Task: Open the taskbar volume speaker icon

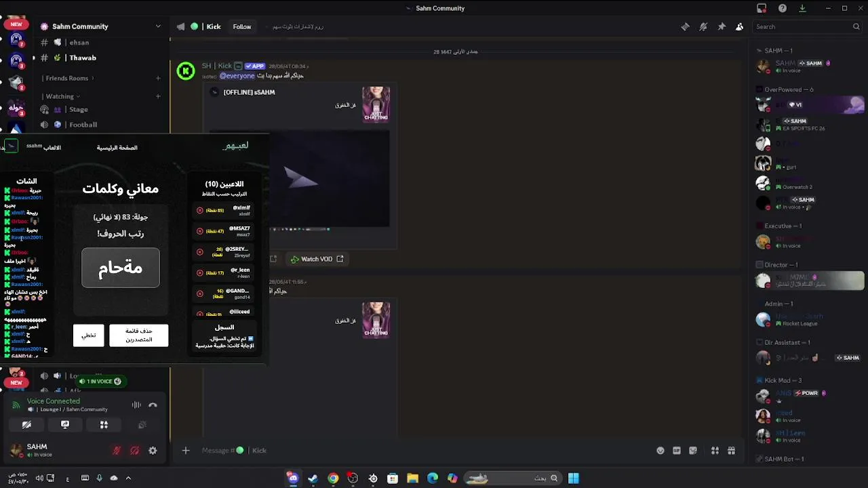Action: pyautogui.click(x=39, y=479)
